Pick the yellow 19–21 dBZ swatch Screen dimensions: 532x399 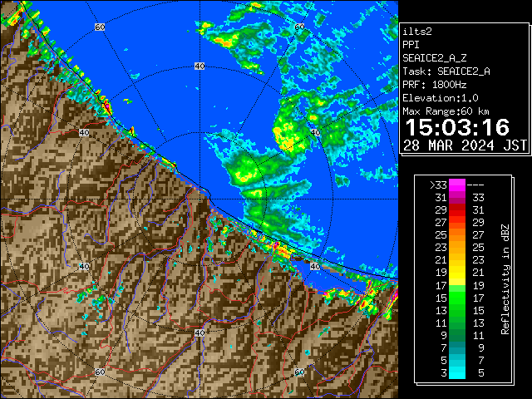tap(457, 273)
